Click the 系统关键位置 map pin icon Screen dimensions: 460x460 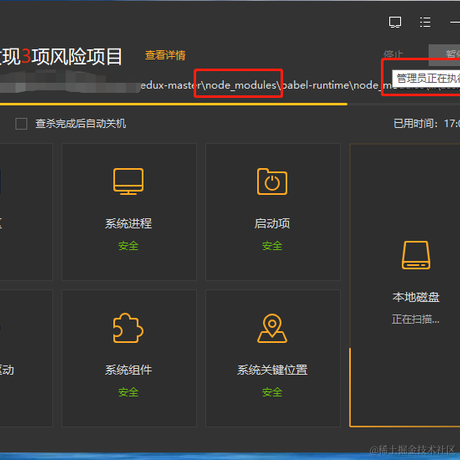click(272, 328)
